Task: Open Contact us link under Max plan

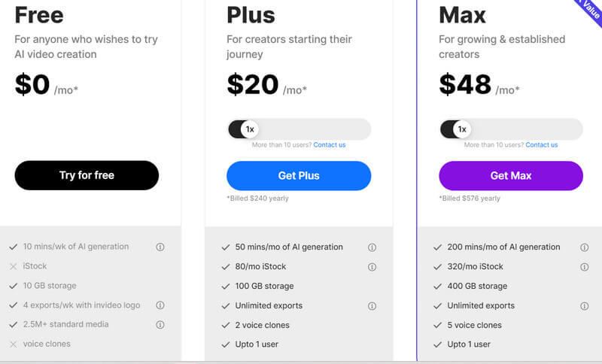Action: [x=542, y=145]
